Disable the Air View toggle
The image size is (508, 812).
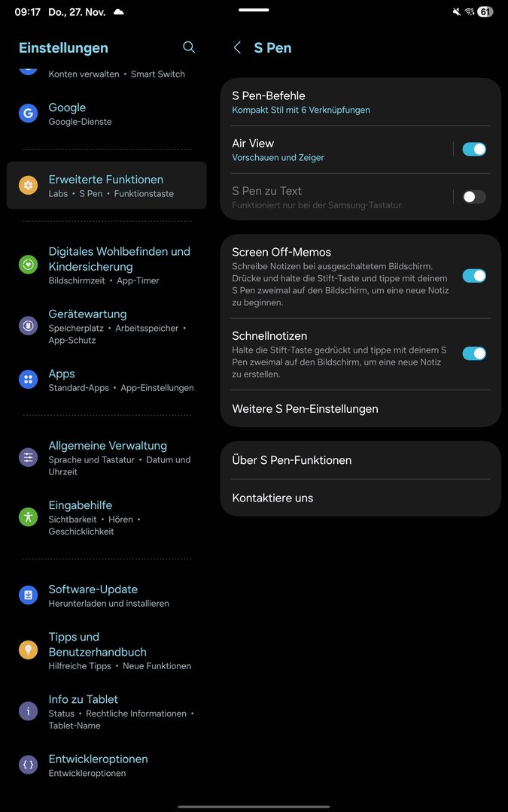(x=474, y=150)
